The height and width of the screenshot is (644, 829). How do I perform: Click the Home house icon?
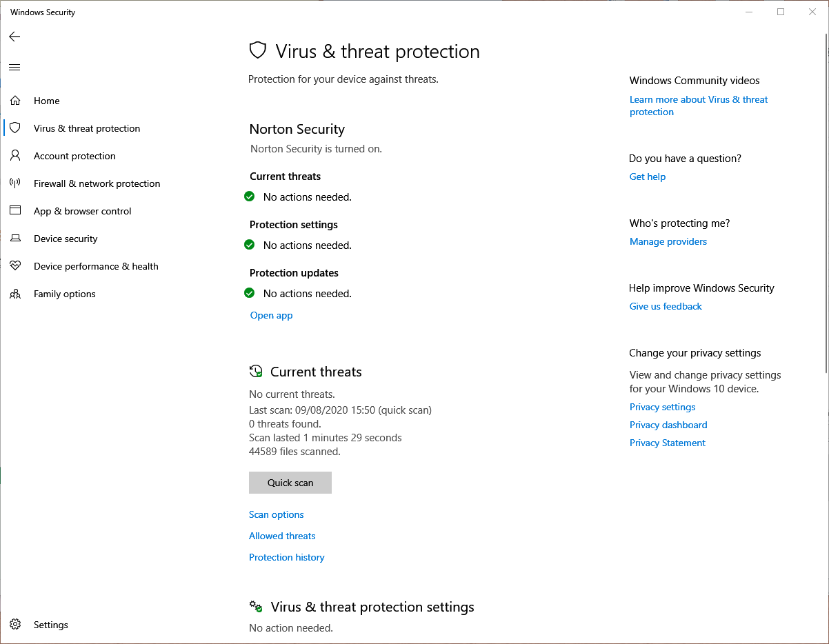pyautogui.click(x=15, y=101)
